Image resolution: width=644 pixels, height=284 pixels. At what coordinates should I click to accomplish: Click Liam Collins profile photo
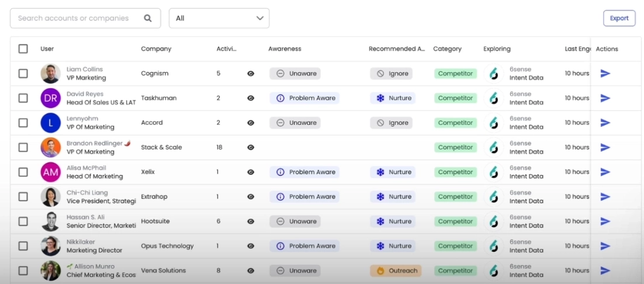(x=50, y=74)
